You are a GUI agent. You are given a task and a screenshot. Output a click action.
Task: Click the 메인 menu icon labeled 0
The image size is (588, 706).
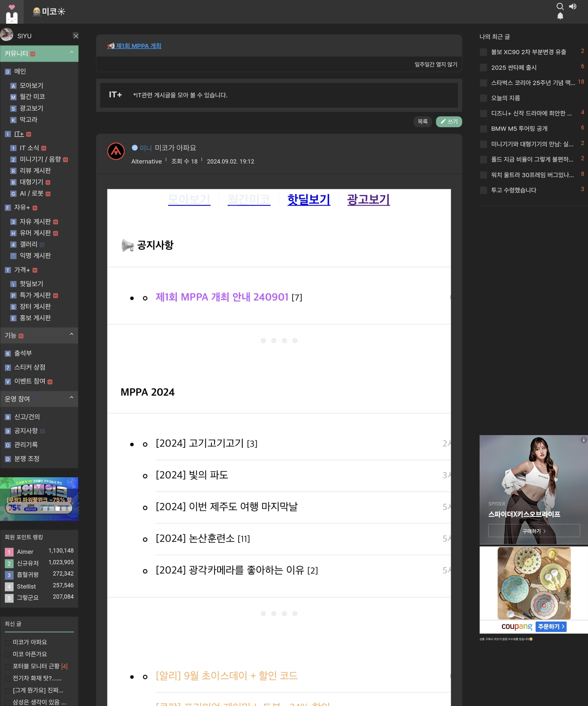point(8,72)
